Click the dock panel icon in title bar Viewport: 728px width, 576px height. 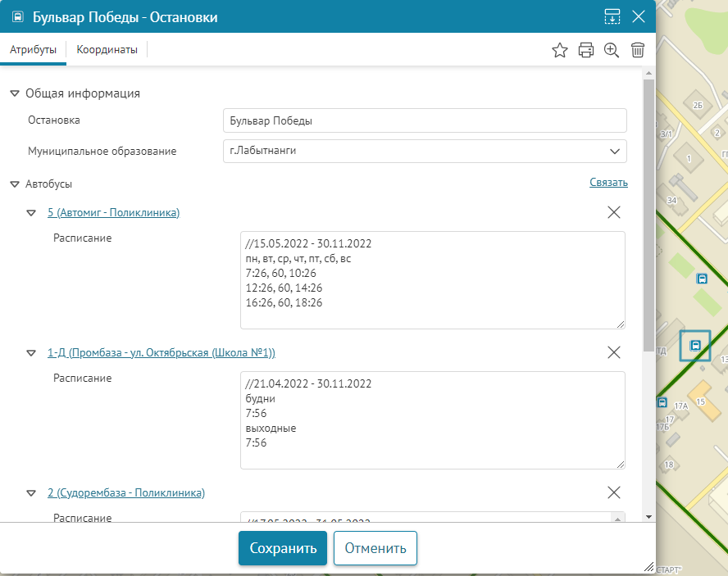click(x=612, y=16)
